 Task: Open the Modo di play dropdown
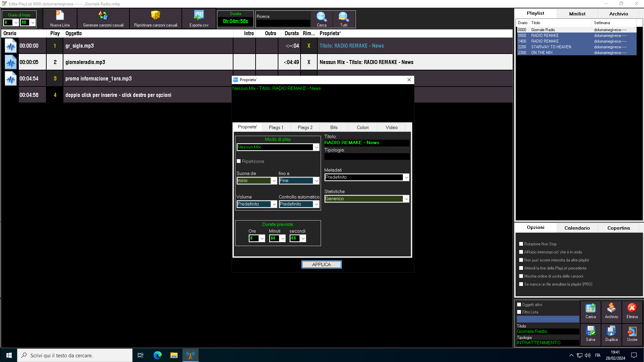[316, 147]
